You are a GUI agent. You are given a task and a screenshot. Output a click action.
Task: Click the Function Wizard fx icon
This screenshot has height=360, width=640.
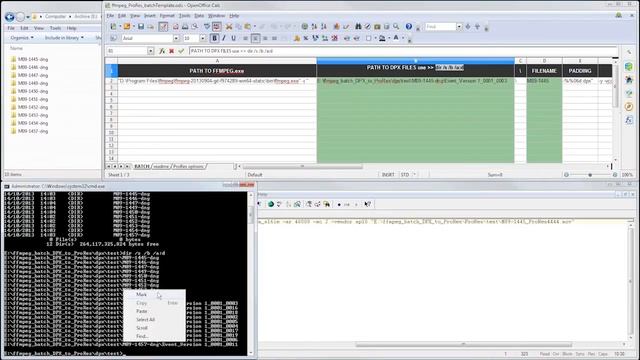tap(162, 51)
